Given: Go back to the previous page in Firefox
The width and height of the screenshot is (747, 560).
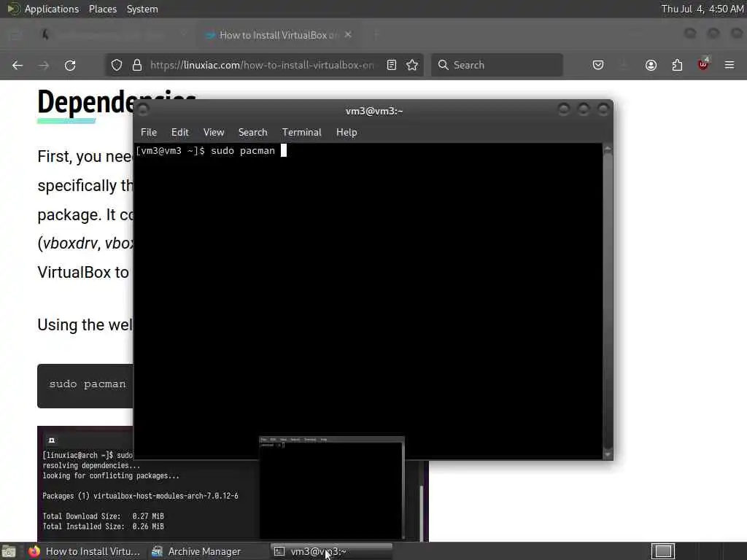Looking at the screenshot, I should pyautogui.click(x=18, y=65).
